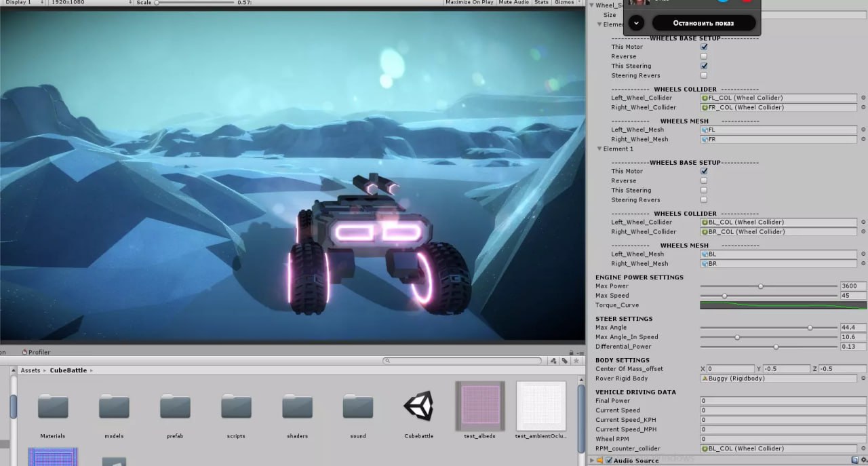The image size is (868, 466).
Task: Open the scripts folder
Action: (236, 407)
